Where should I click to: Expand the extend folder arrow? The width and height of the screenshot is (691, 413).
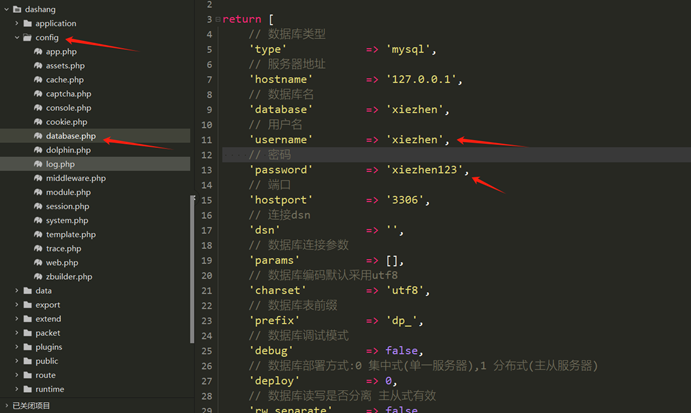(16, 319)
